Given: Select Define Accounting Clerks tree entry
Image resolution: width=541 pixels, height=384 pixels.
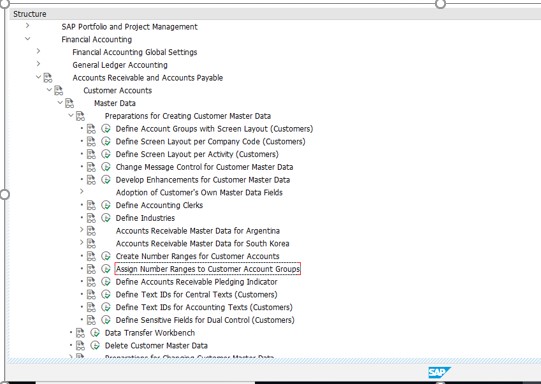Looking at the screenshot, I should (159, 205).
